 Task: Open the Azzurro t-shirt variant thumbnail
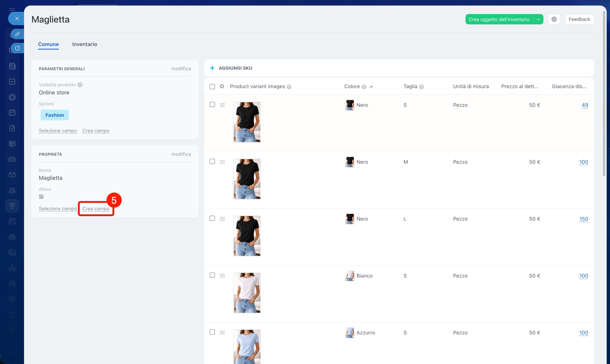247,346
